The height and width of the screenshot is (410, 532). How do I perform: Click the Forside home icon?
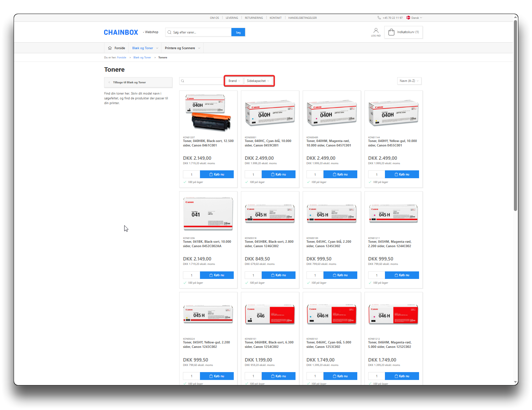[x=110, y=48]
